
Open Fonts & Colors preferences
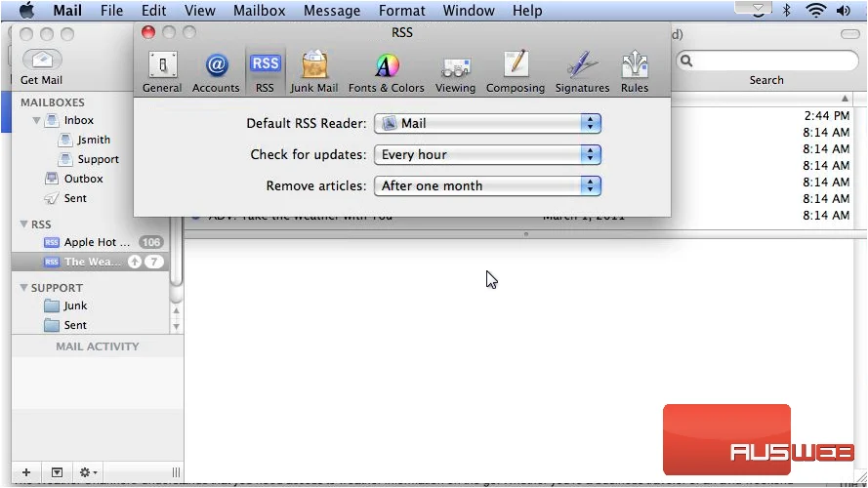click(x=387, y=72)
